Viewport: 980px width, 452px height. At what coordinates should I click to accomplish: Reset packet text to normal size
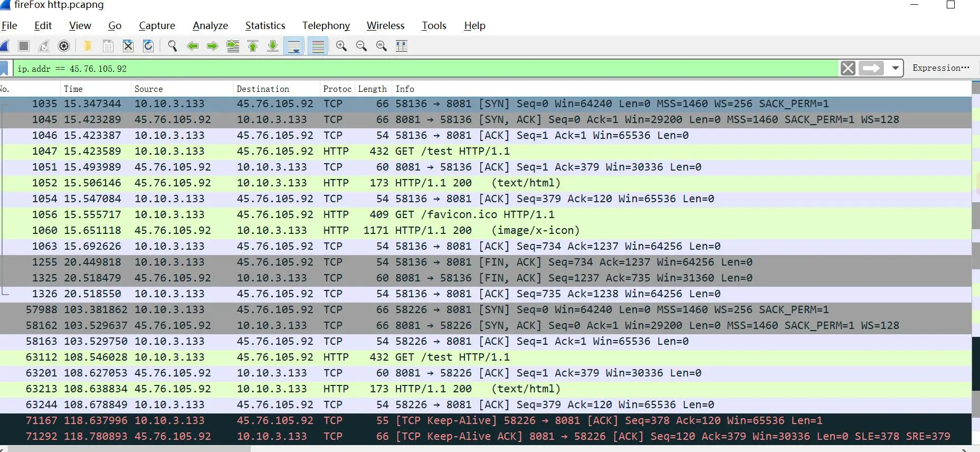pos(382,46)
